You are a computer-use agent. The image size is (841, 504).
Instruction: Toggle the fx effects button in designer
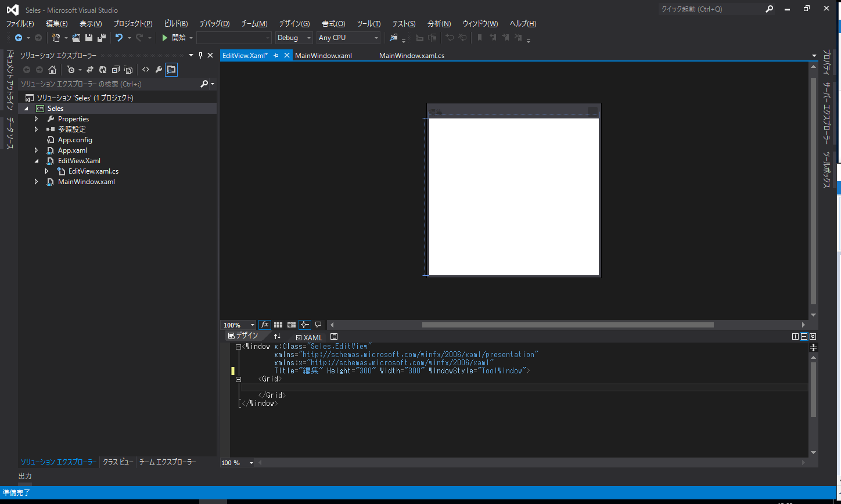point(265,325)
